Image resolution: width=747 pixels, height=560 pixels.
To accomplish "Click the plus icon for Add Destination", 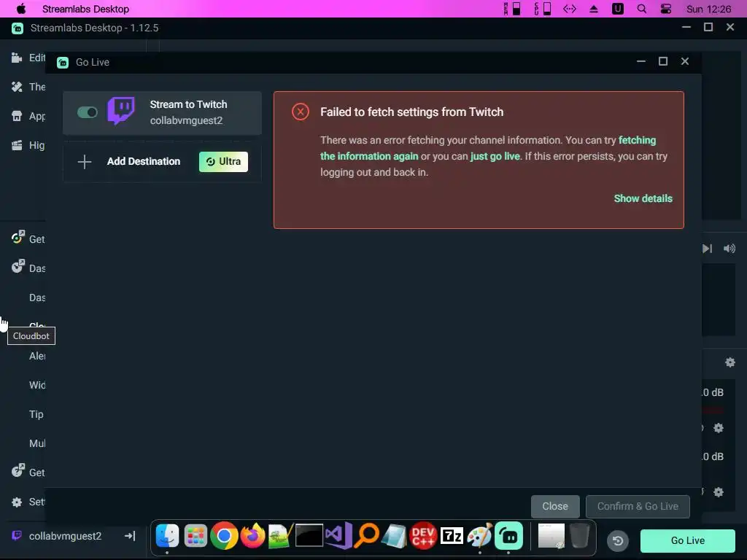I will tap(85, 162).
